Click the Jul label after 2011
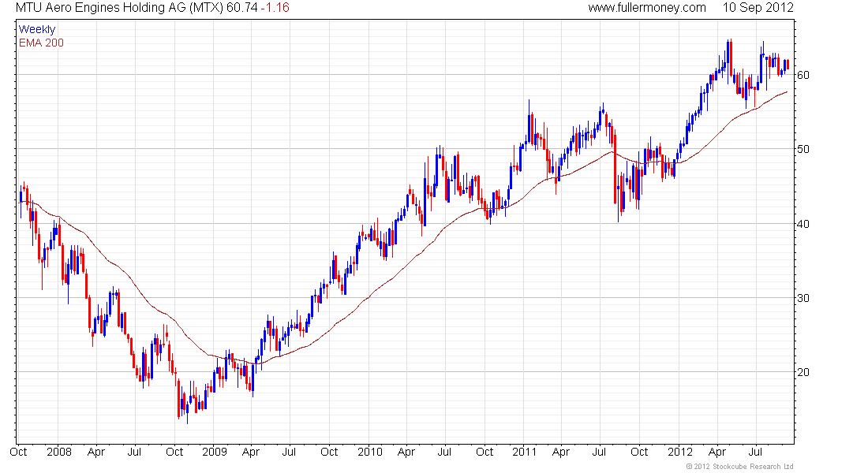 coord(599,452)
